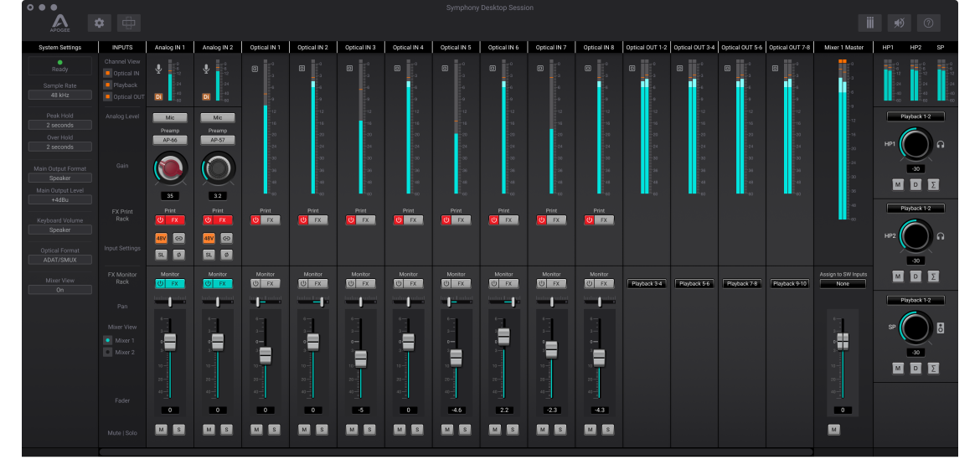Viewport: 980px width, 475px height.
Task: Click the microphone icon on Analog IN 1
Action: tap(159, 69)
